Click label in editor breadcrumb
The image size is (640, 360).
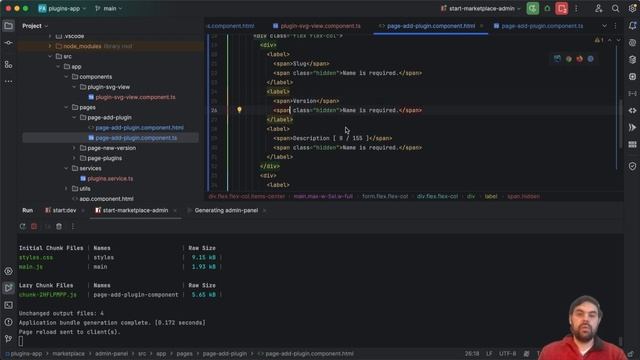click(x=491, y=196)
